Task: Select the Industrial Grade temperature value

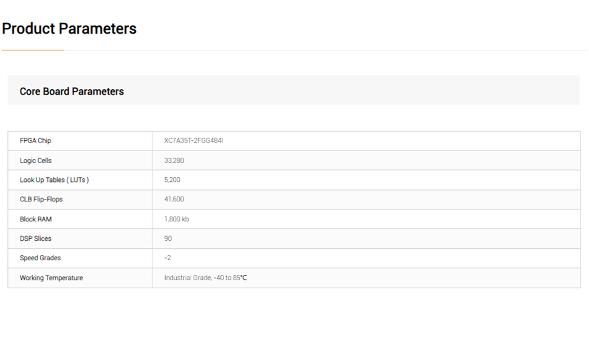Action: pos(205,278)
